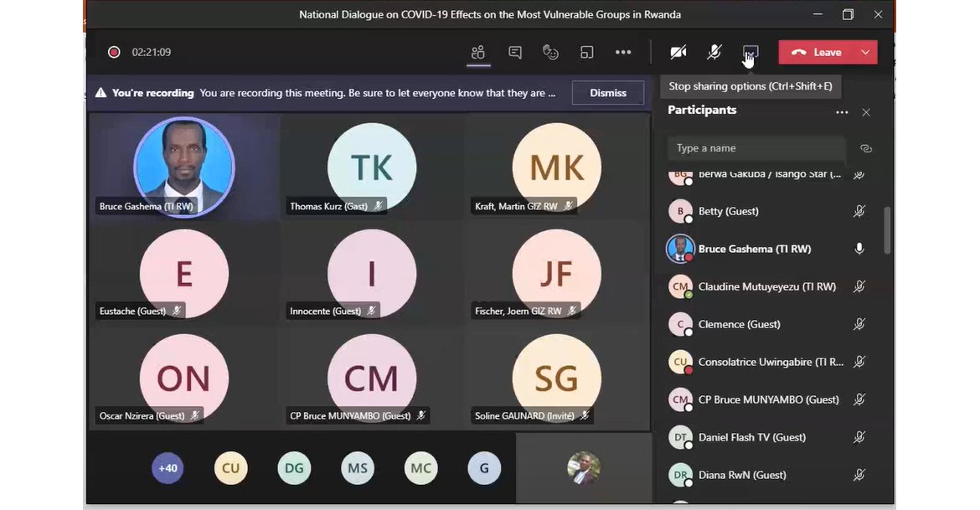Toggle the microphone mute button
This screenshot has height=510, width=980.
[714, 53]
